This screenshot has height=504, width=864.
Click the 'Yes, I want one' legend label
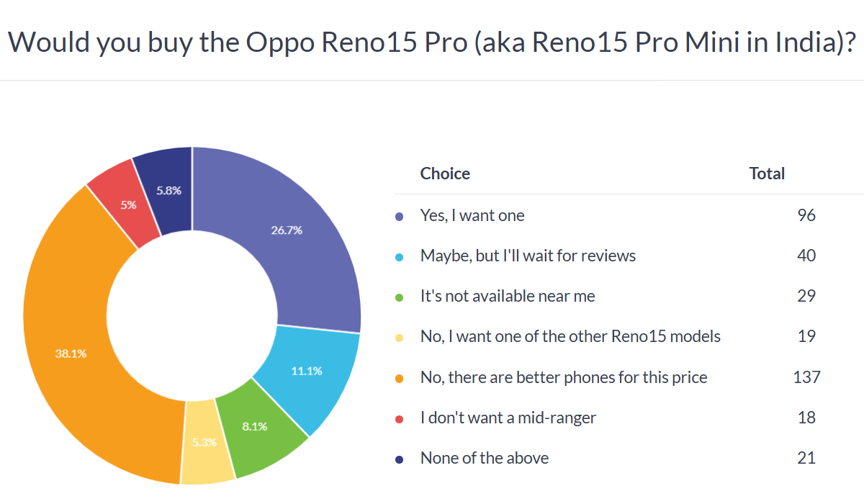(472, 215)
